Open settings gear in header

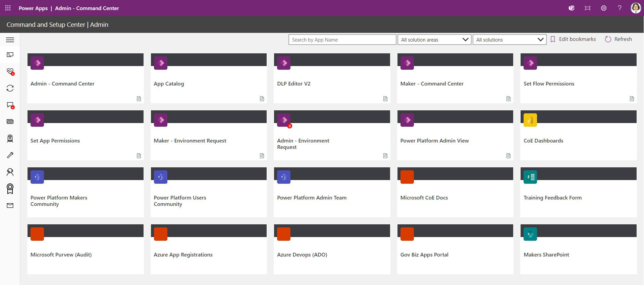604,8
